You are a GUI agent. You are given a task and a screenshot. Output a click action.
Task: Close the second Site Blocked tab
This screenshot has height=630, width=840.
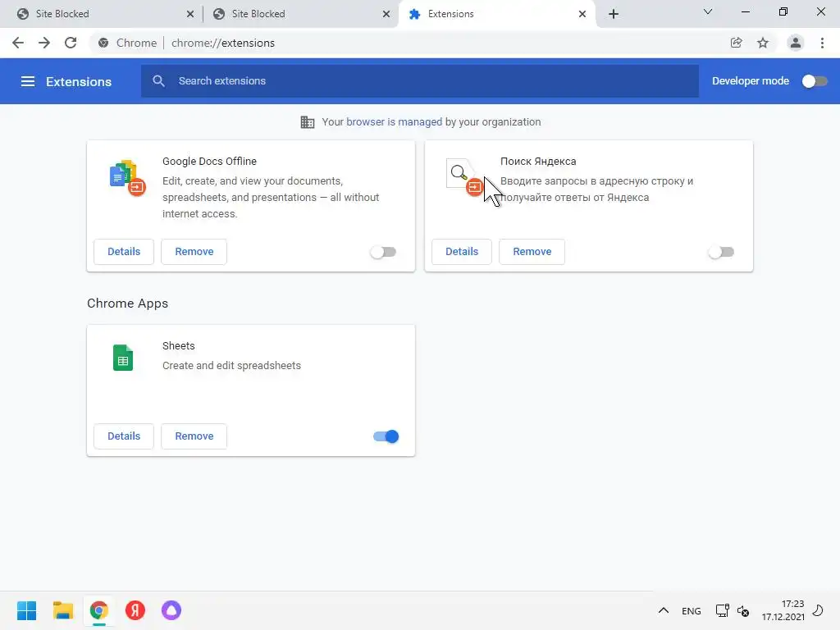386,14
